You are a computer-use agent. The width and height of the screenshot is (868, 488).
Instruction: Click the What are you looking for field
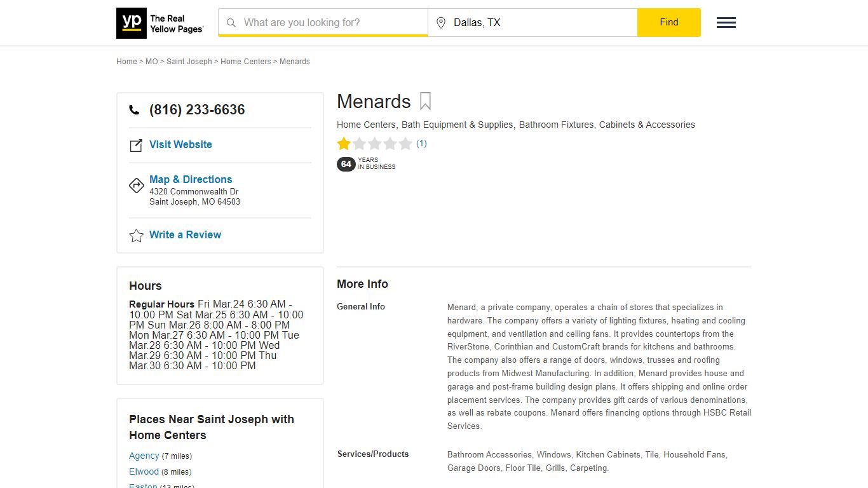[323, 23]
